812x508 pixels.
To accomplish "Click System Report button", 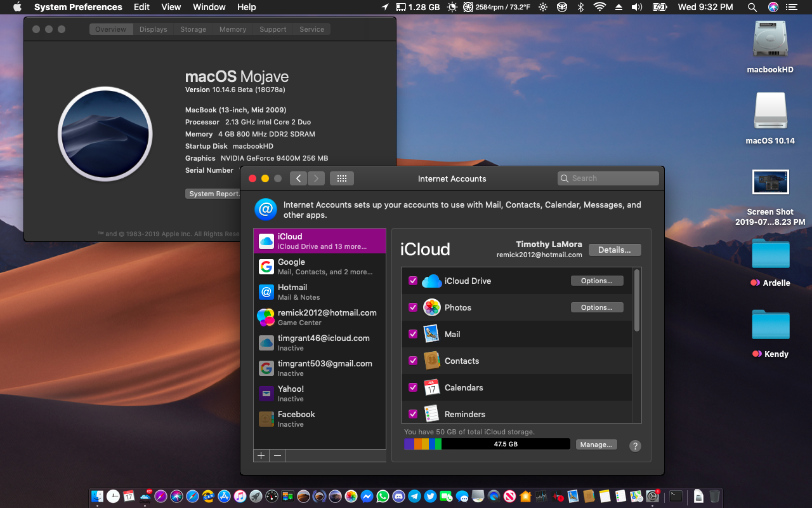I will click(x=213, y=194).
